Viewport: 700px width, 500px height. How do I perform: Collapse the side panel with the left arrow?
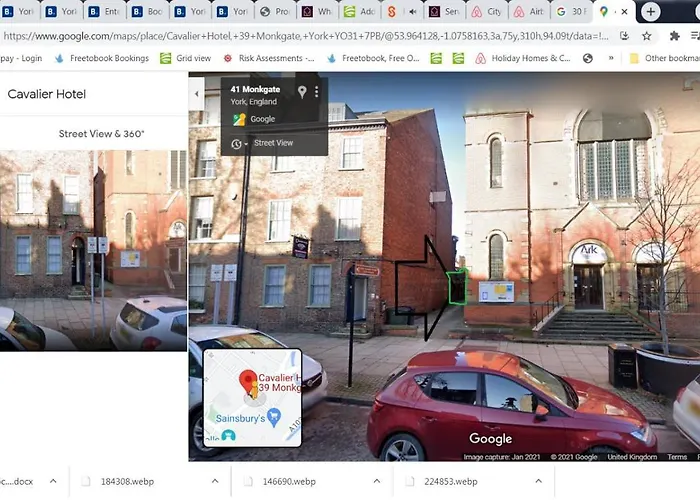tap(196, 93)
